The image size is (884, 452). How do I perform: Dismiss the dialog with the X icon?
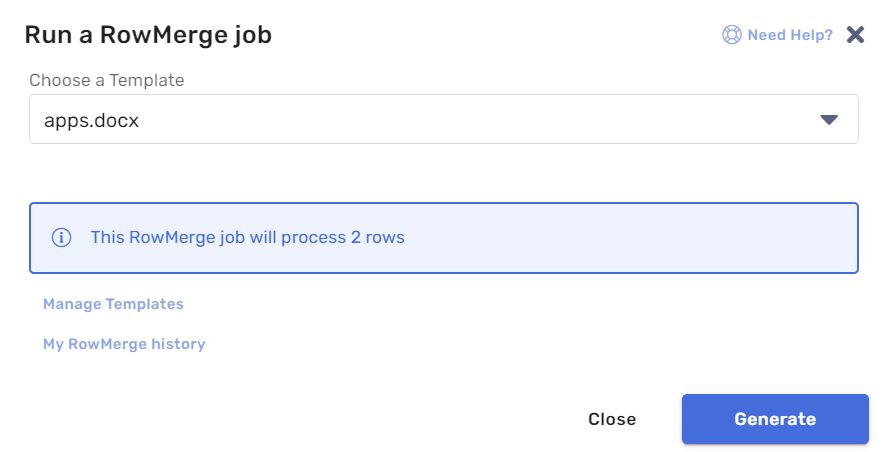tap(855, 35)
